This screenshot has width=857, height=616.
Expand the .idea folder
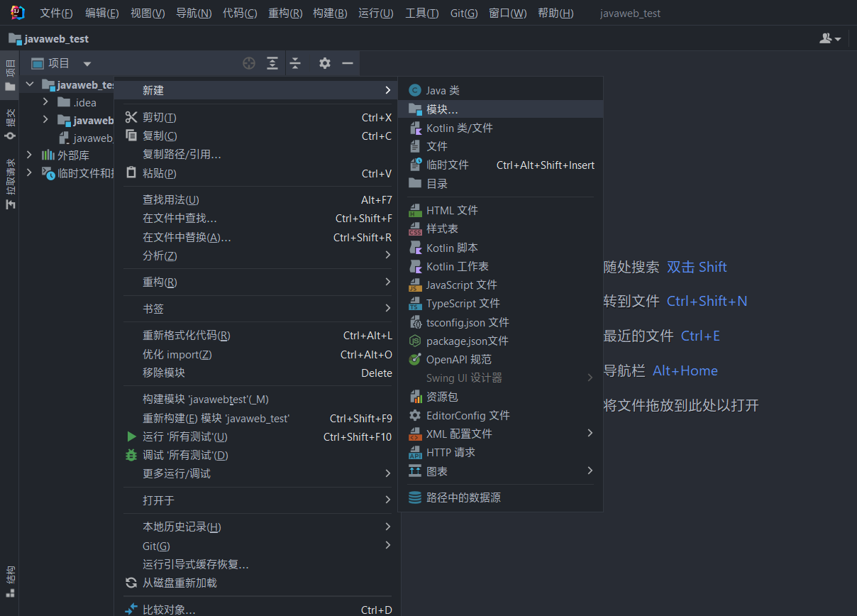tap(45, 101)
